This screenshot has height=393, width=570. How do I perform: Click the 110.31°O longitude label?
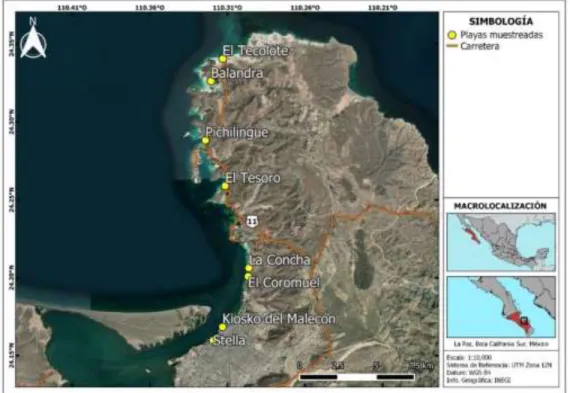tap(227, 7)
